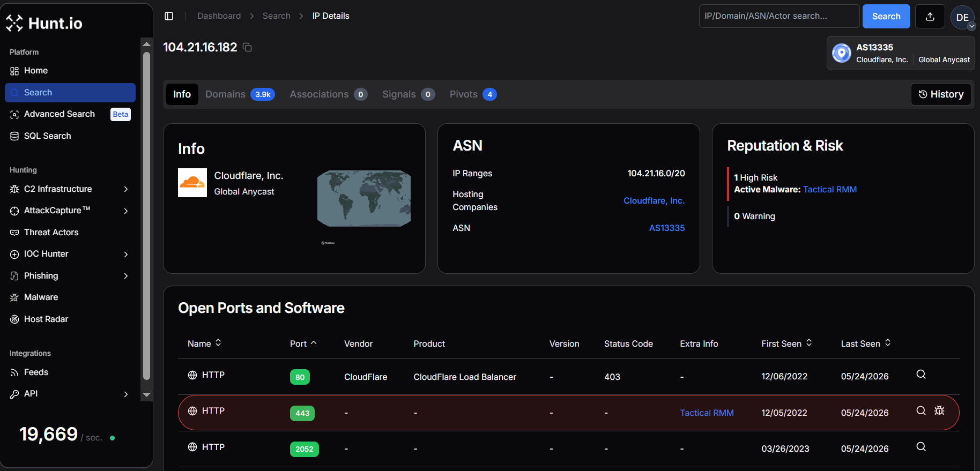Open Tactical RMM link in port 443 row
The height and width of the screenshot is (471, 980).
(x=707, y=413)
